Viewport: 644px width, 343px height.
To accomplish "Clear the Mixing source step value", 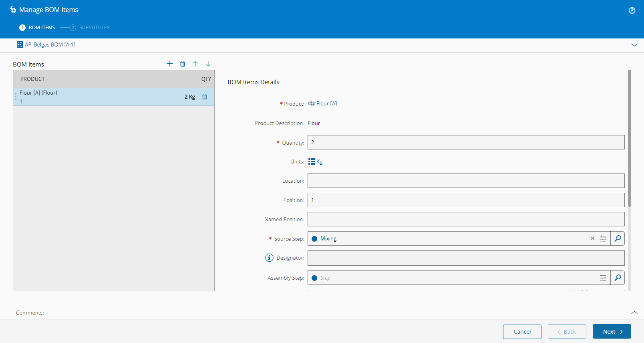I will coord(592,238).
